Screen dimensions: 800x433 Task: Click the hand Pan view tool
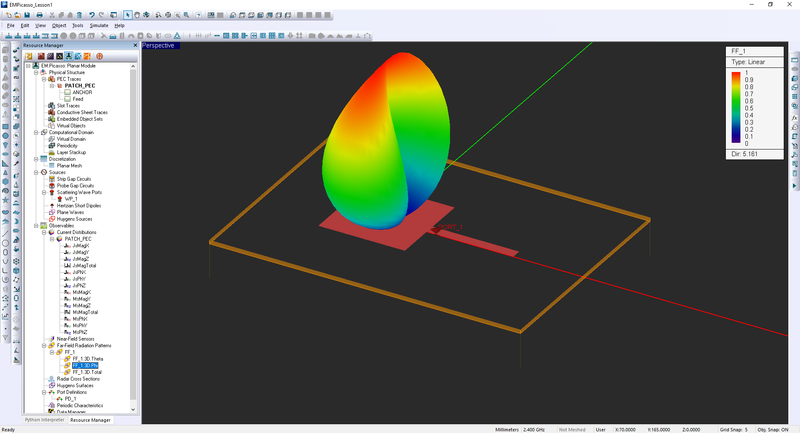pos(137,15)
